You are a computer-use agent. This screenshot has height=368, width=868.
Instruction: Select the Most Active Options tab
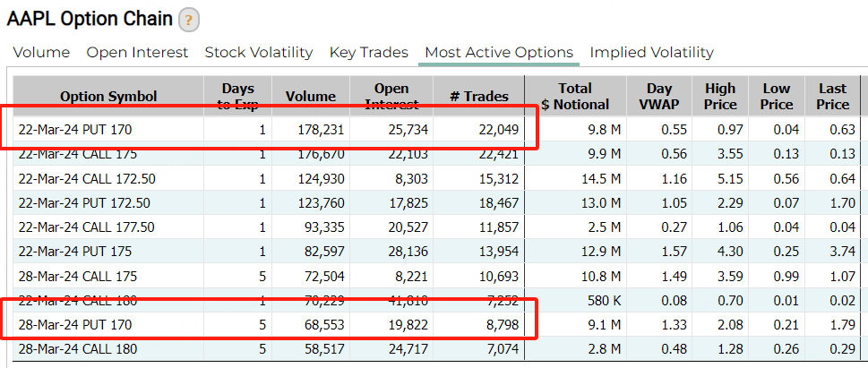[x=499, y=53]
